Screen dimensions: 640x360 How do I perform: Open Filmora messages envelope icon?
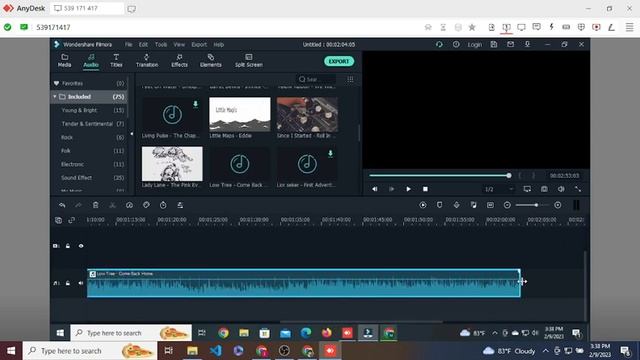point(511,44)
